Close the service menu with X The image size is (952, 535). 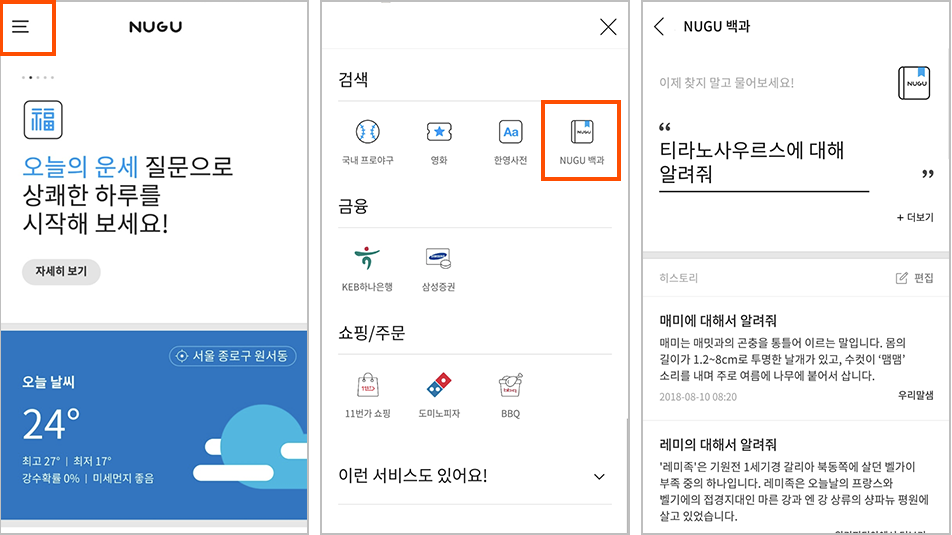pyautogui.click(x=608, y=27)
